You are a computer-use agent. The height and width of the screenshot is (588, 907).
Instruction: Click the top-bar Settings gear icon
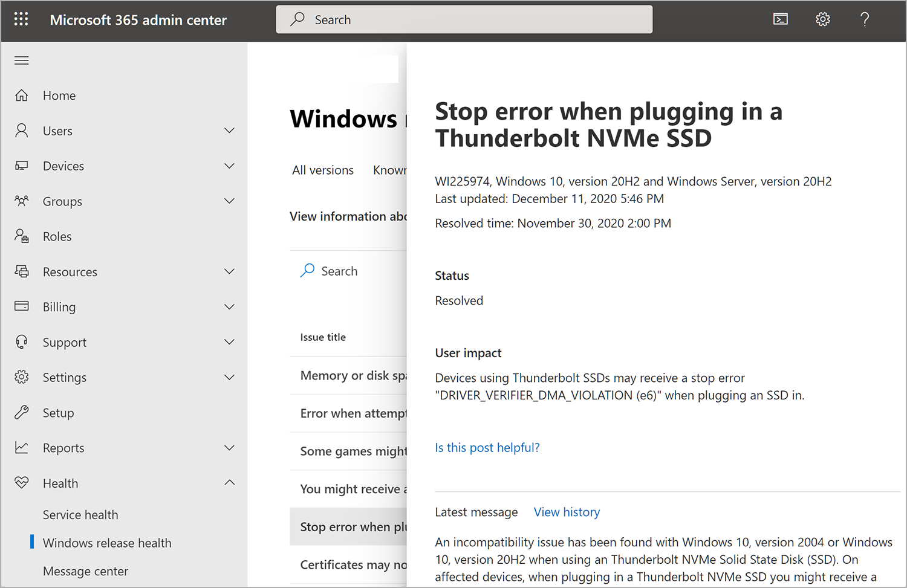coord(823,19)
